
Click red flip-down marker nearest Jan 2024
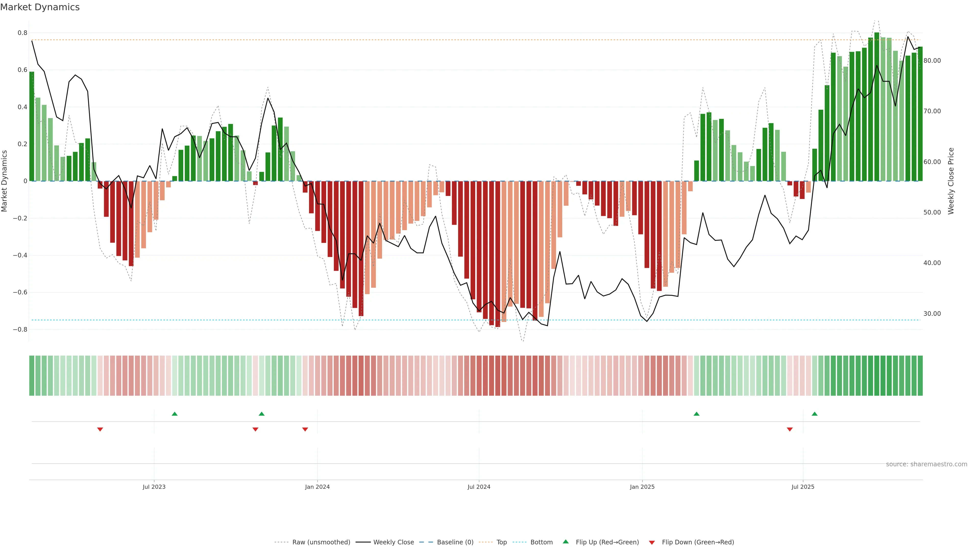pyautogui.click(x=305, y=429)
